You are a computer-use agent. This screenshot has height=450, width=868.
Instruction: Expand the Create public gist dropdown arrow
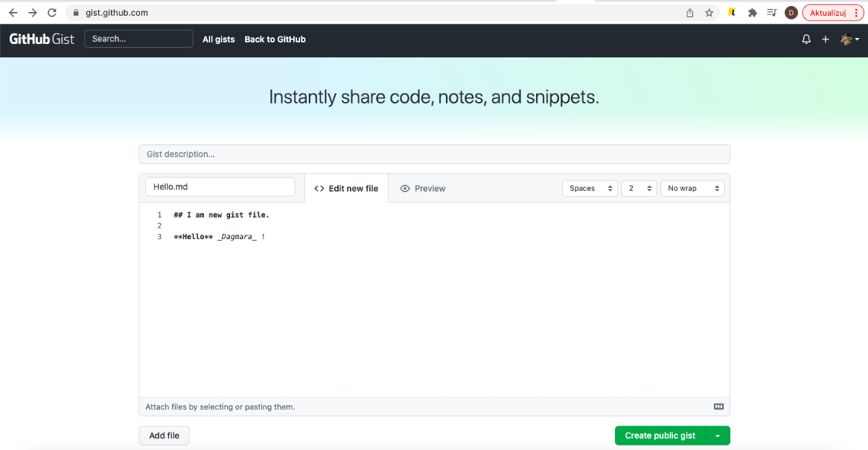pos(718,436)
